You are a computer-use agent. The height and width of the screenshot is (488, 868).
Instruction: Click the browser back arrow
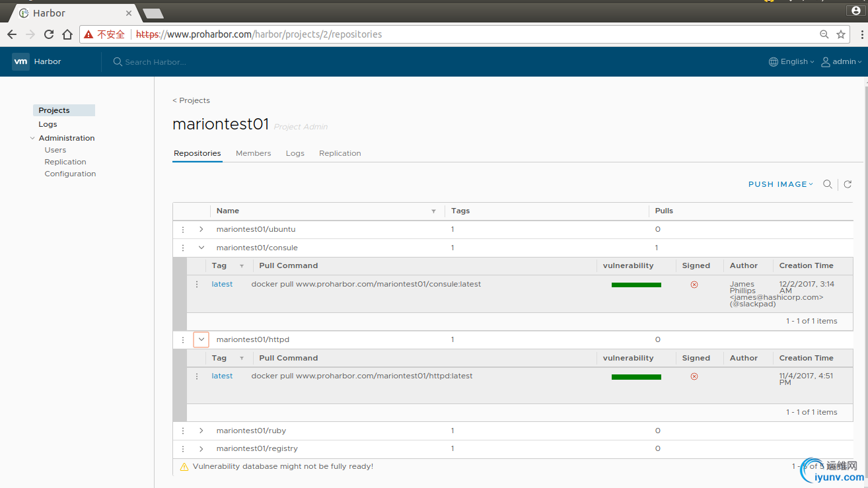point(12,34)
